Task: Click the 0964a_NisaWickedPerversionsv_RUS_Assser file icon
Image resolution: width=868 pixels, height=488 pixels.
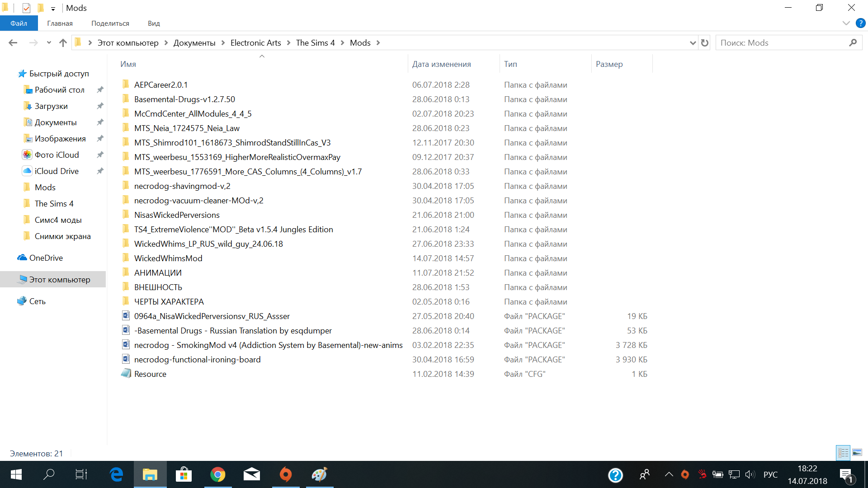Action: pyautogui.click(x=126, y=316)
